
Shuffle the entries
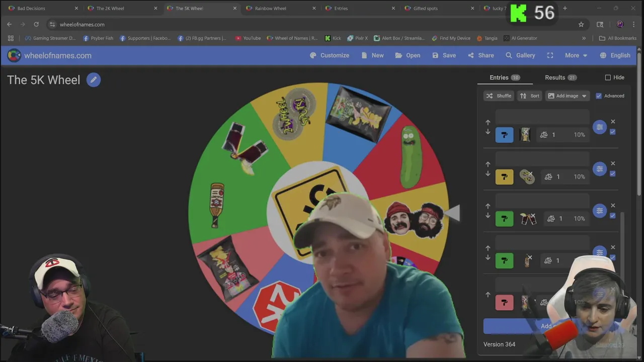click(x=499, y=96)
